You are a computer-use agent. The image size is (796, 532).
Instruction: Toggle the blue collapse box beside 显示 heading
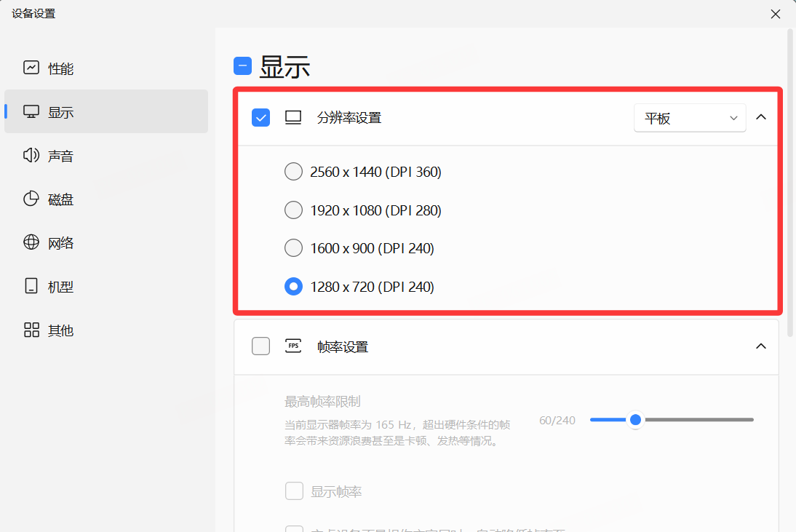tap(242, 66)
